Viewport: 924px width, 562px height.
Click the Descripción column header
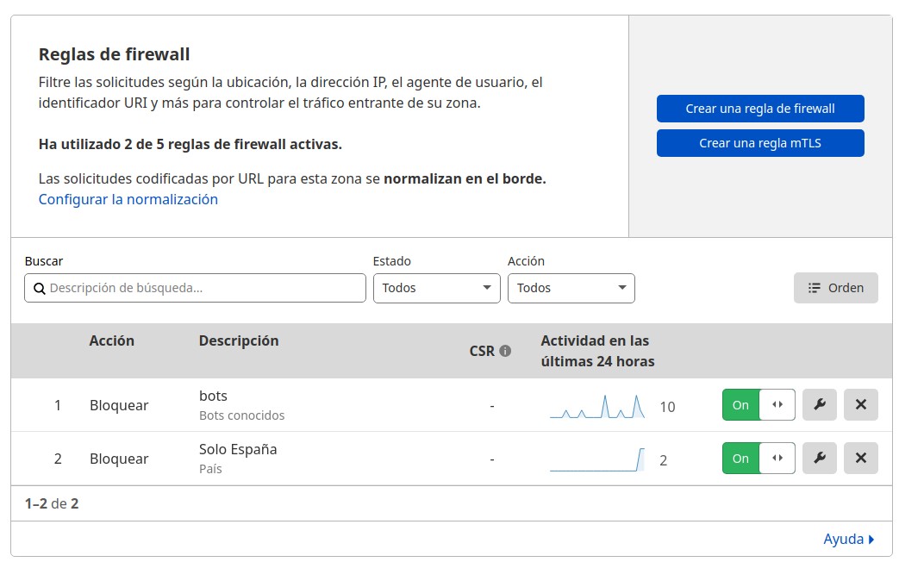[x=239, y=340]
